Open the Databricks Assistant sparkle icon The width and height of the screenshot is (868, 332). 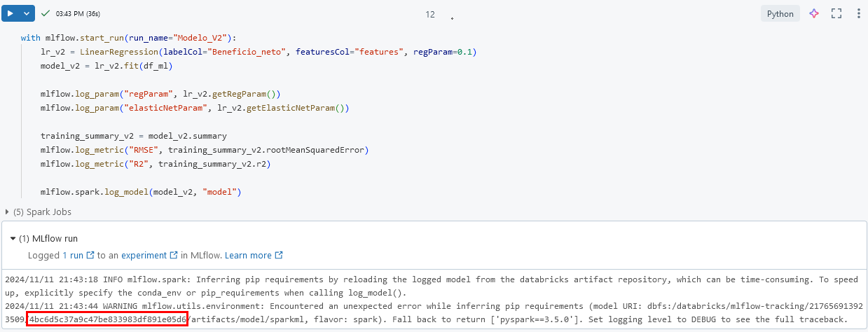[814, 13]
